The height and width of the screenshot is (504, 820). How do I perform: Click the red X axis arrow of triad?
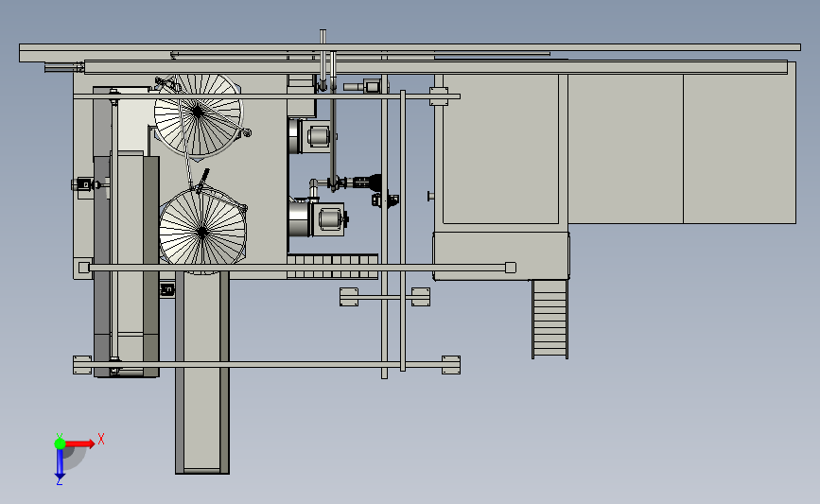coord(81,443)
